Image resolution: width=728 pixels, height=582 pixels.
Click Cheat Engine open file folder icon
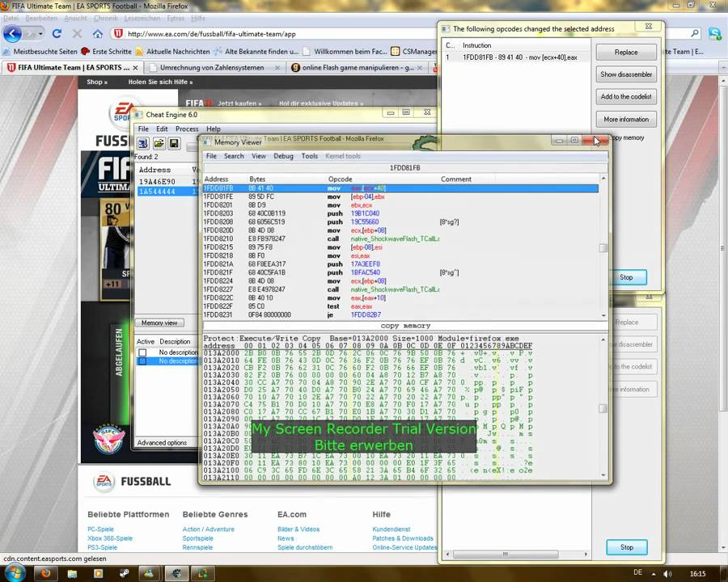159,143
